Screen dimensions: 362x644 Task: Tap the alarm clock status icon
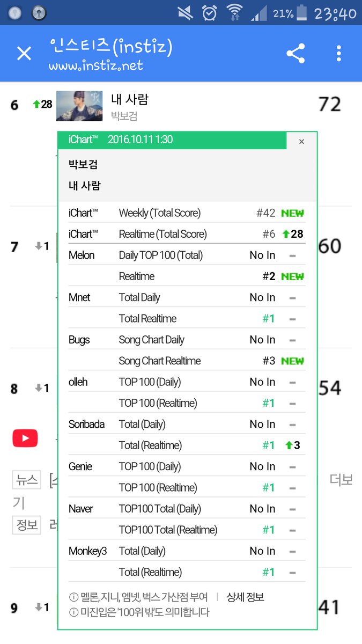[210, 13]
